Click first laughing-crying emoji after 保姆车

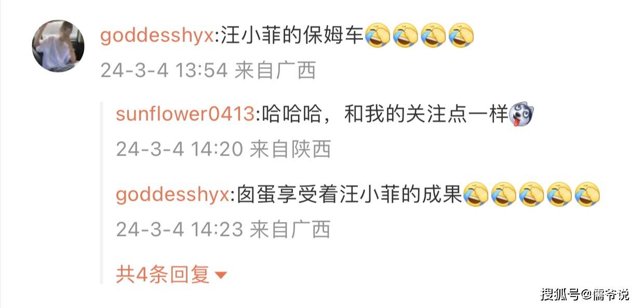coord(378,37)
